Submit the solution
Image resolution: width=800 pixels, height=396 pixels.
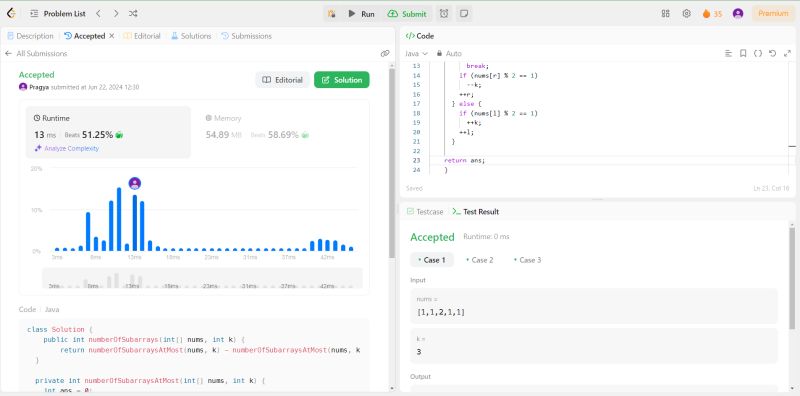(407, 14)
